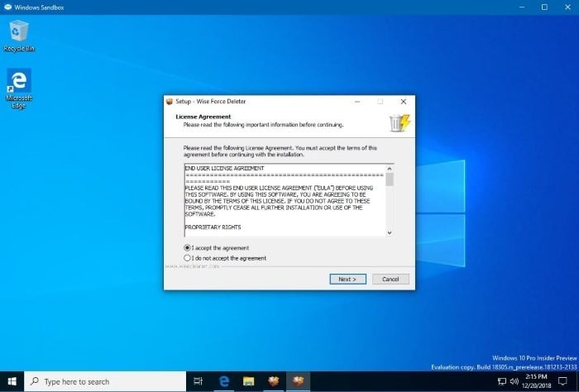Select I do not accept the agreement
This screenshot has width=579, height=392.
[225, 258]
